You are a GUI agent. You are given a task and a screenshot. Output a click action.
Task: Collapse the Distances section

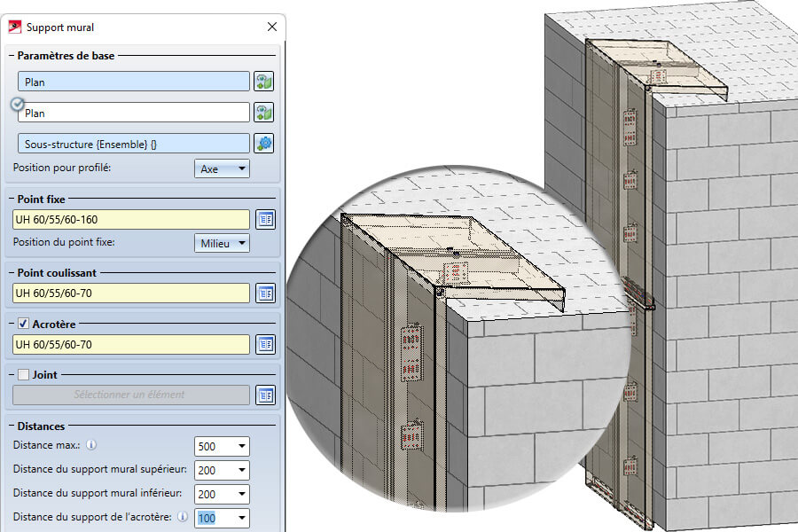point(12,426)
